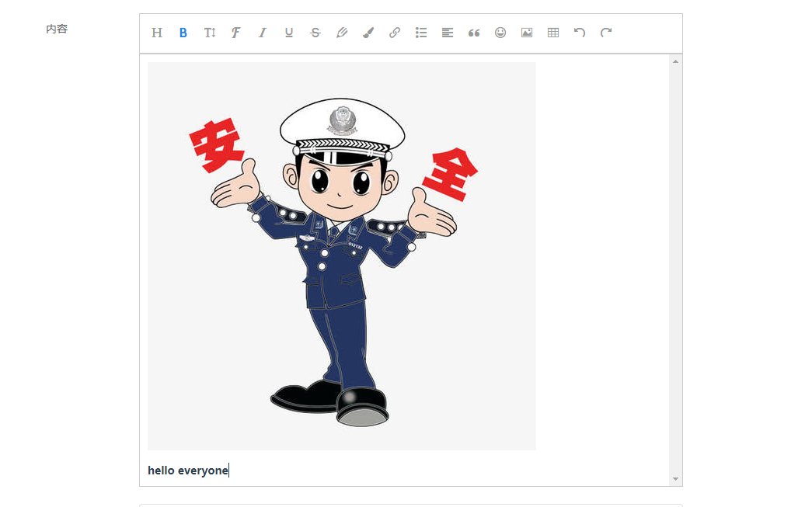The width and height of the screenshot is (812, 507).
Task: Toggle italic formatting
Action: point(262,33)
